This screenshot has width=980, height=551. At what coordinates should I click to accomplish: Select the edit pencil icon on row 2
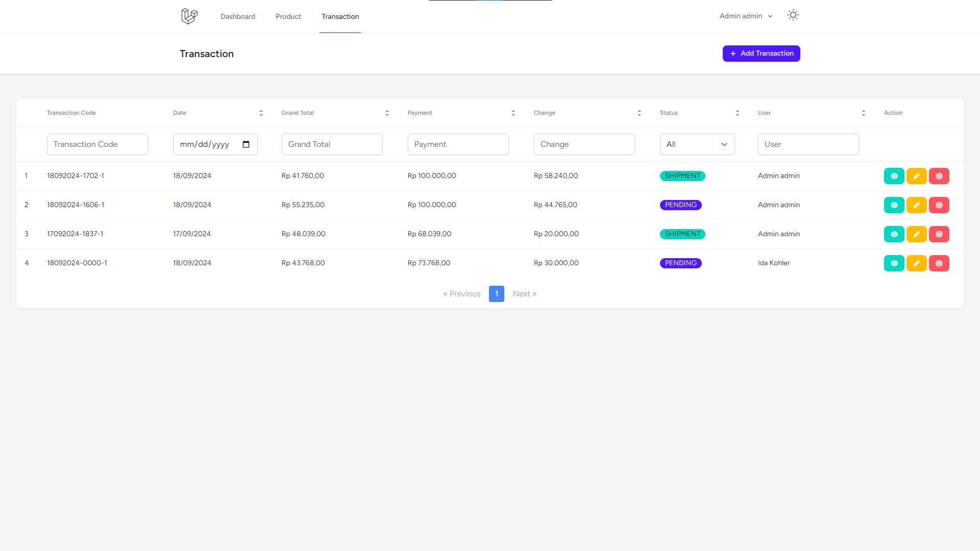coord(917,205)
